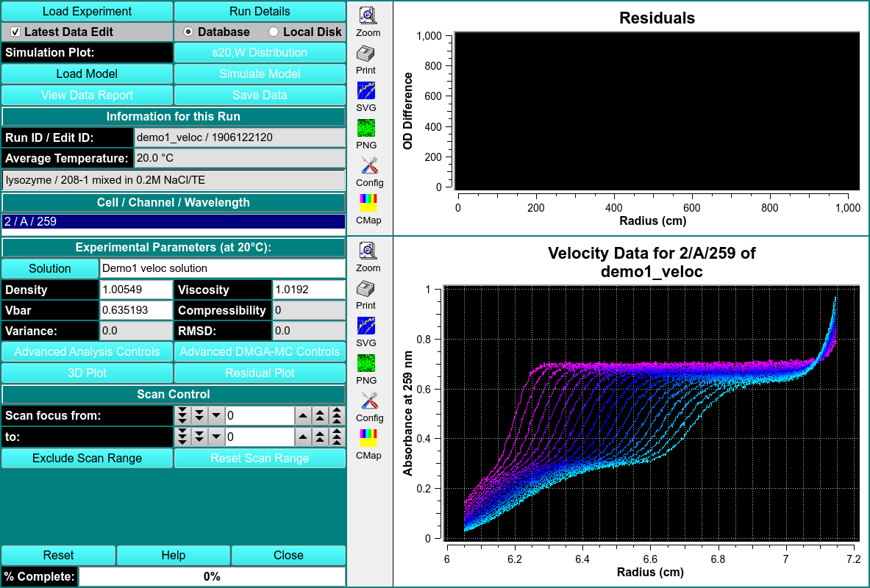Jump Scan focus from value up by largest step

click(x=337, y=416)
